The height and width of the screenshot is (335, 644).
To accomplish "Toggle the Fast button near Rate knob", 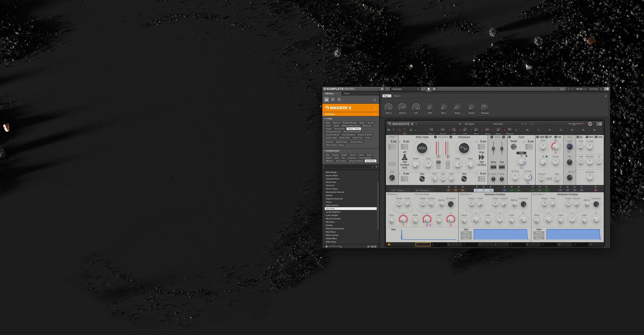I will tap(549, 179).
